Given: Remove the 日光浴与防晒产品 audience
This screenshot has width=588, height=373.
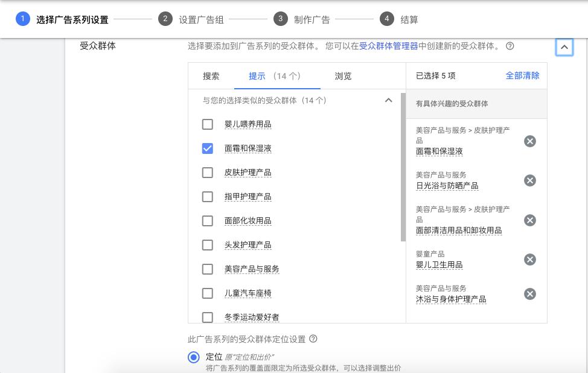Looking at the screenshot, I should pos(530,180).
